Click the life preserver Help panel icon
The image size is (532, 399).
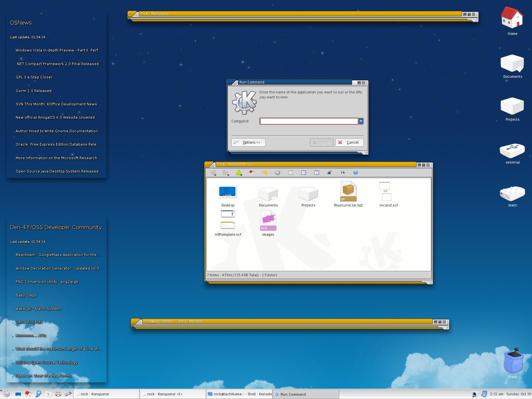[x=58, y=394]
